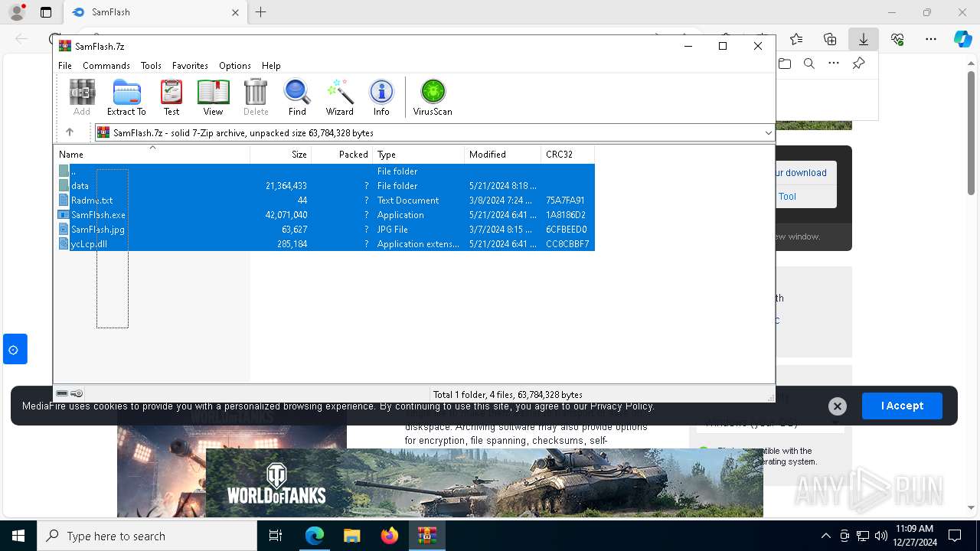
Task: Sort by CRC32 column header
Action: click(567, 155)
